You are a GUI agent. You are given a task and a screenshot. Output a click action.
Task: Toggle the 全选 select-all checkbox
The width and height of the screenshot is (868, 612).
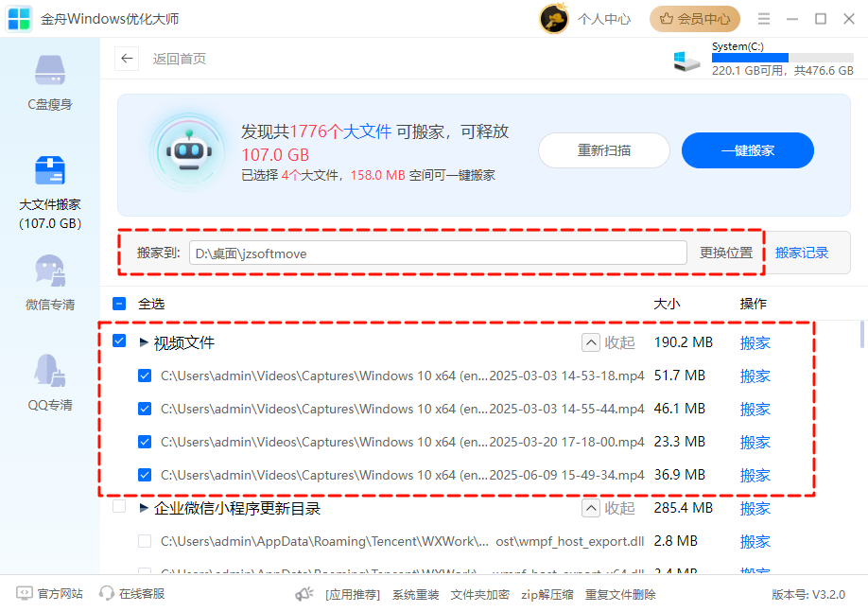point(119,303)
